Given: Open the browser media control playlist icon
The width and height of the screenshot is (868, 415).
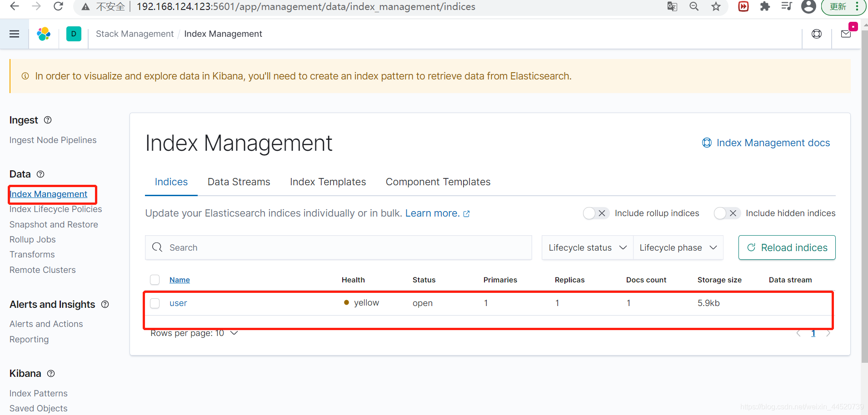Looking at the screenshot, I should [787, 6].
